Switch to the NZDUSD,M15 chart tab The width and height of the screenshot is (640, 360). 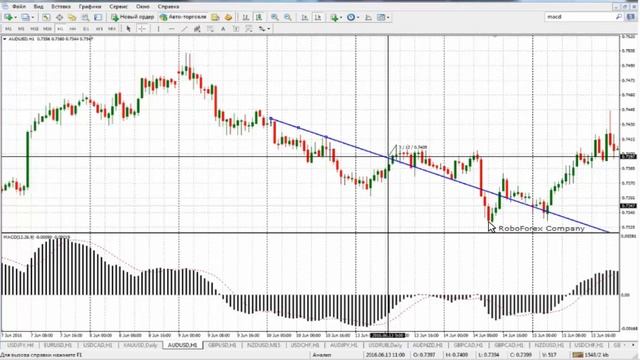264,345
